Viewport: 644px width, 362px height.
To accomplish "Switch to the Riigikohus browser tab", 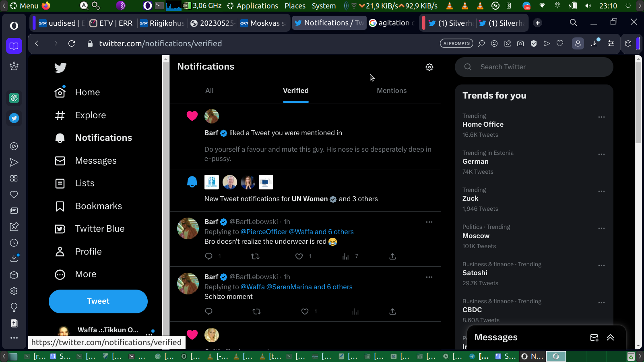I will click(161, 23).
